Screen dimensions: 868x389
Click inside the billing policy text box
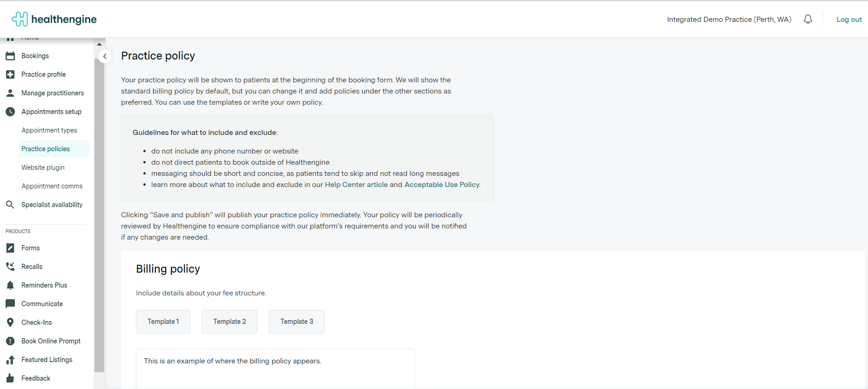(x=275, y=372)
